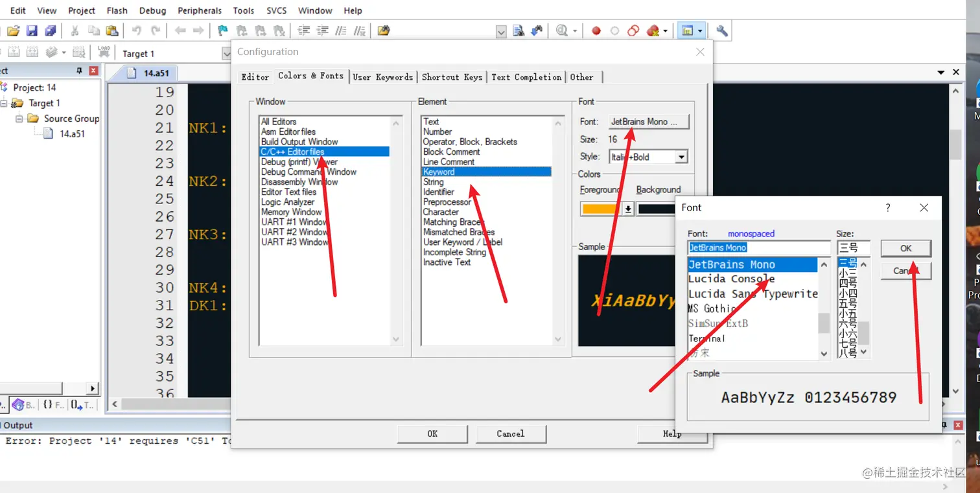Switch to the Text Completion tab
This screenshot has width=980, height=493.
pos(526,76)
